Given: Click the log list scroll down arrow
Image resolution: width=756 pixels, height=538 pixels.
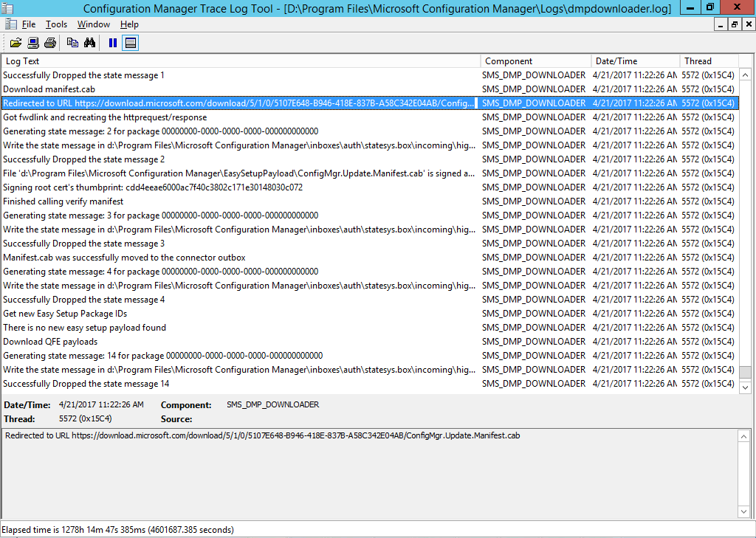Looking at the screenshot, I should 746,387.
